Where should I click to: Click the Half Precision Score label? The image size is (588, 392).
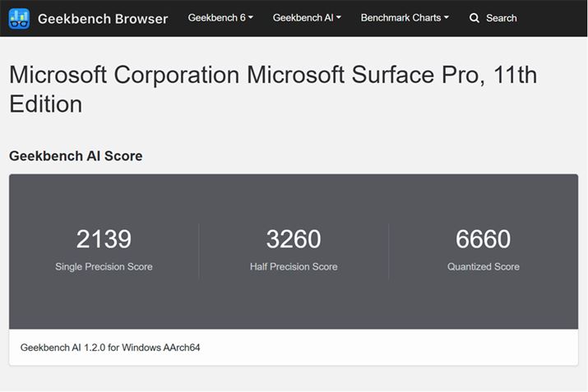click(294, 266)
